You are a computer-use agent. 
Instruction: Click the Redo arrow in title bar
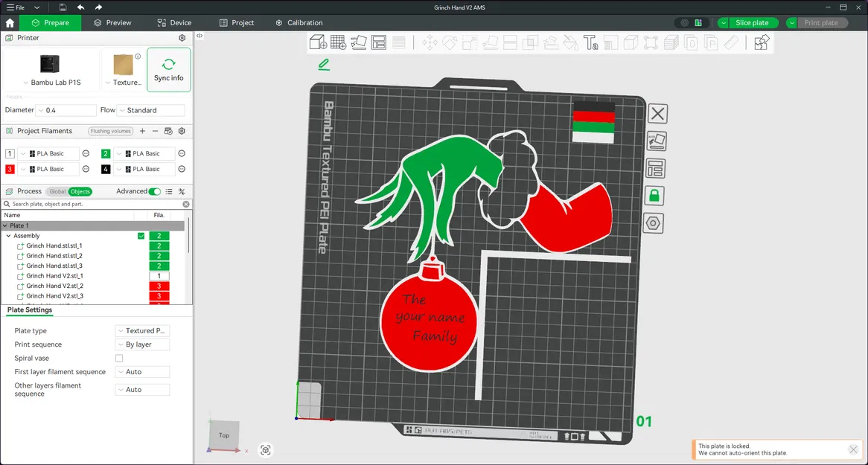coord(98,7)
